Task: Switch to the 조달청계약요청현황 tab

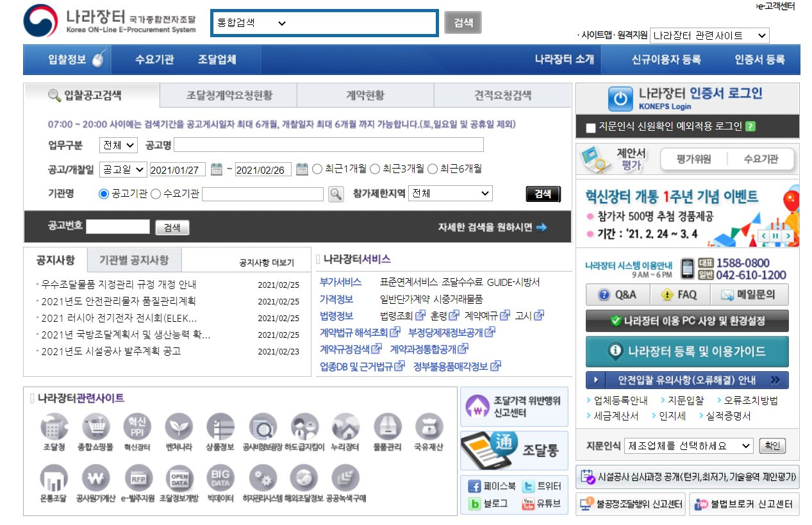Action: coord(229,95)
